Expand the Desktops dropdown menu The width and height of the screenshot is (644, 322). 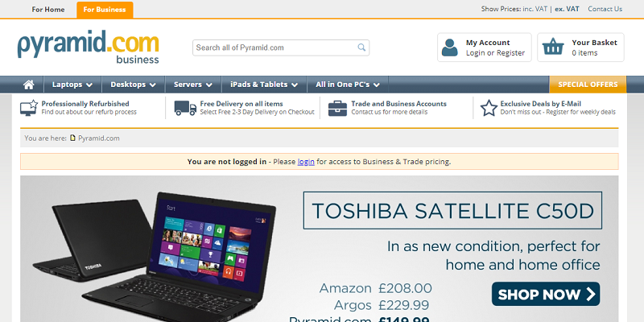[x=133, y=85]
